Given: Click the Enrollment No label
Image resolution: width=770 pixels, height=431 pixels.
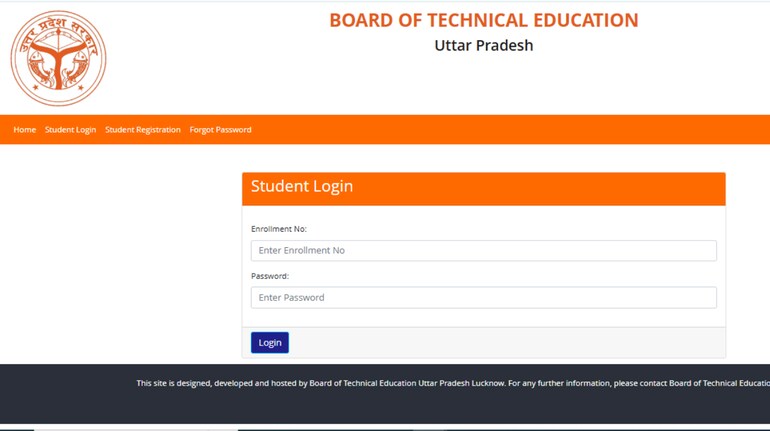Looking at the screenshot, I should [x=279, y=229].
